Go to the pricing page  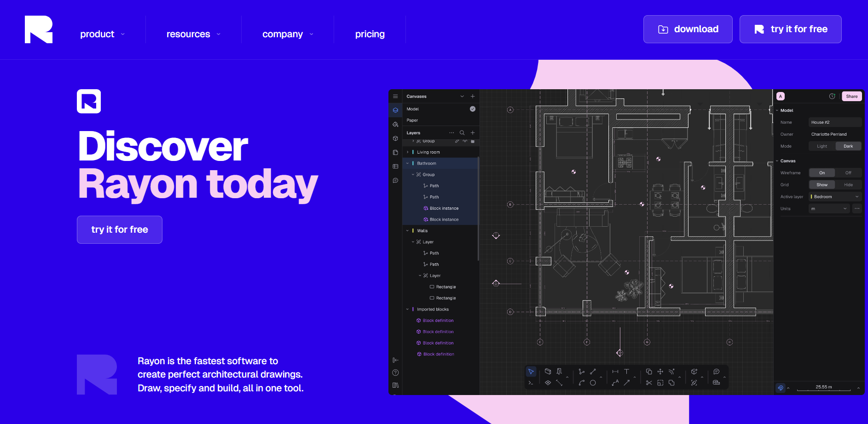coord(370,34)
